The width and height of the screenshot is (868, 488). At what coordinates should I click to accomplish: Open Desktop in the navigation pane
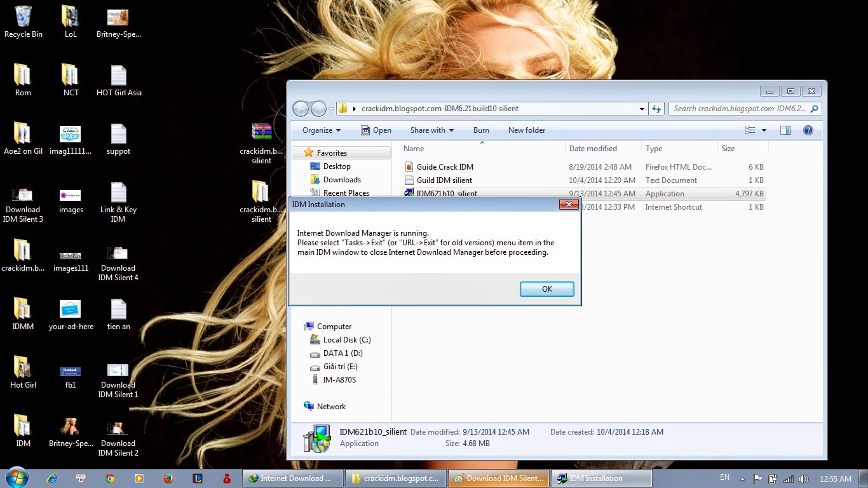click(337, 166)
